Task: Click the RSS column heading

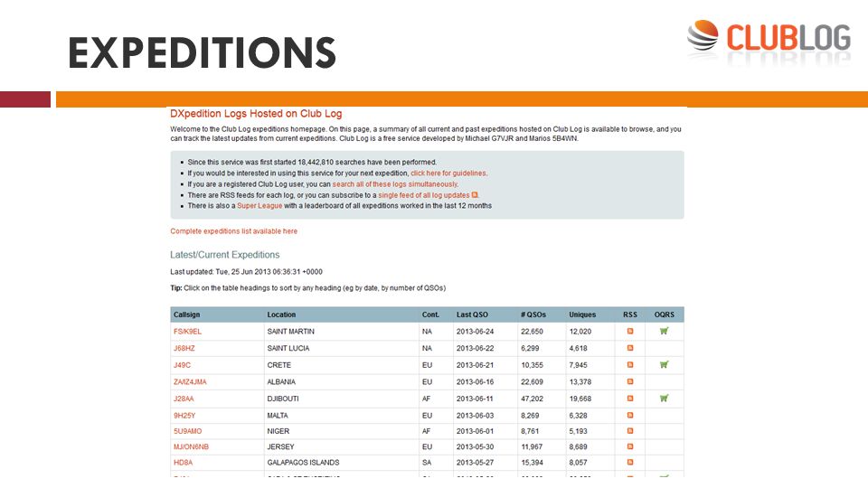Action: coord(630,314)
